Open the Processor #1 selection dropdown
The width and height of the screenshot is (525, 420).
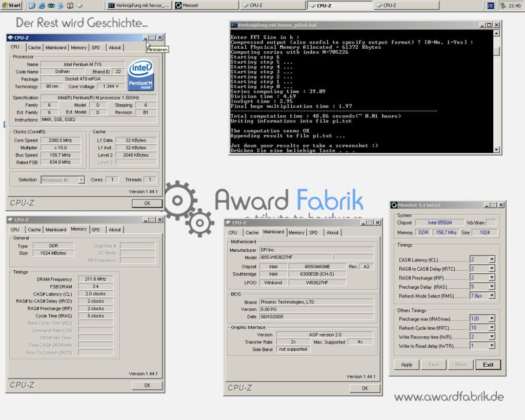tap(82, 180)
